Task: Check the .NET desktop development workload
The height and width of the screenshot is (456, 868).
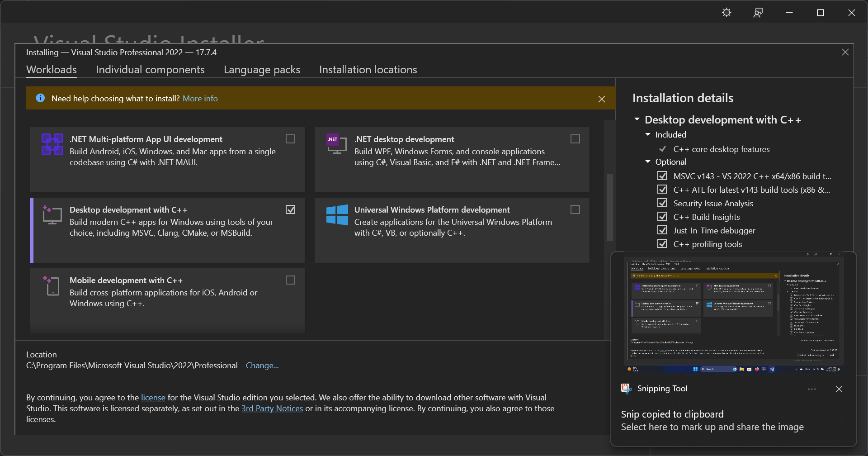Action: pos(576,139)
